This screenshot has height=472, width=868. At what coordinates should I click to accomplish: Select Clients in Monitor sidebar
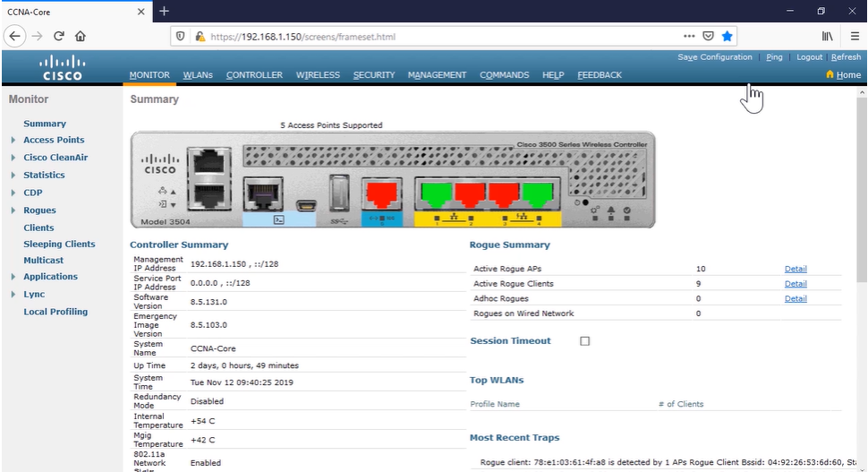38,227
